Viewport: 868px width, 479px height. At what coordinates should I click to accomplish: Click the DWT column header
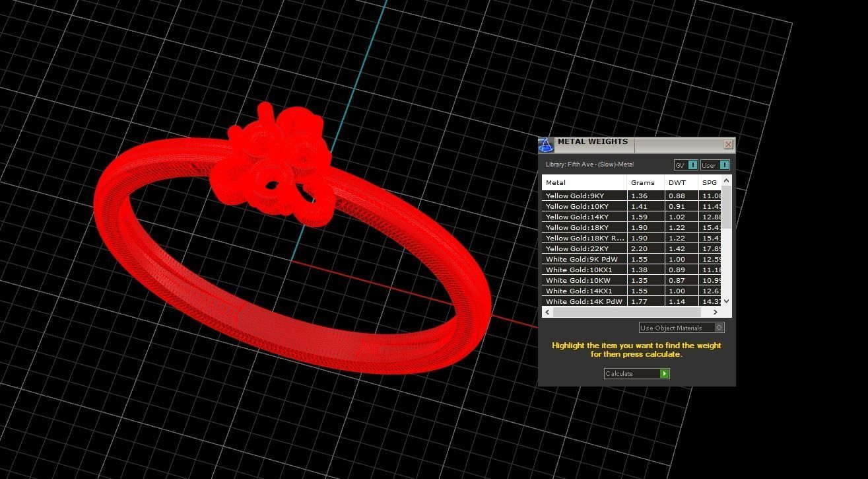[682, 182]
